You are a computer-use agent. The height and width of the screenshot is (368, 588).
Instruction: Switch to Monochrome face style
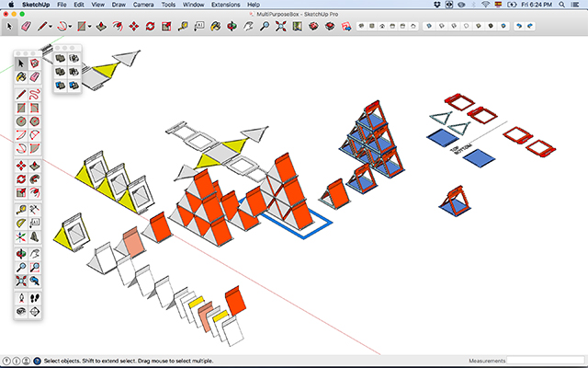(503, 26)
